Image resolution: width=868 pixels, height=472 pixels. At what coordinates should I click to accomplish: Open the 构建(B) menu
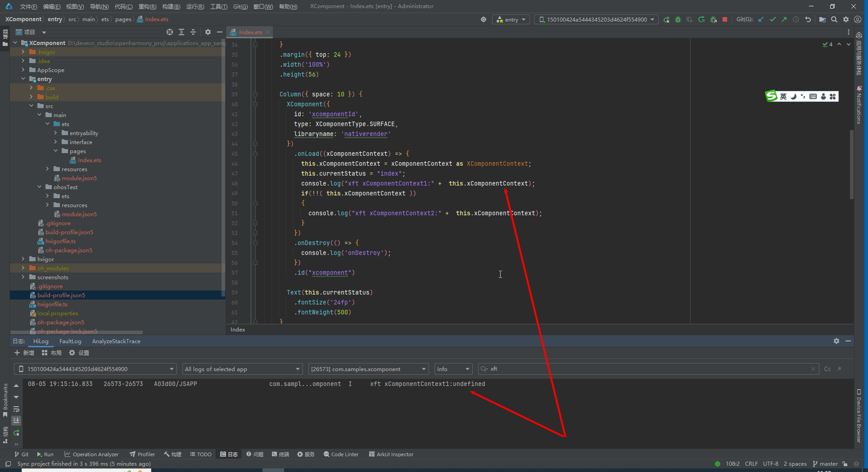[171, 6]
